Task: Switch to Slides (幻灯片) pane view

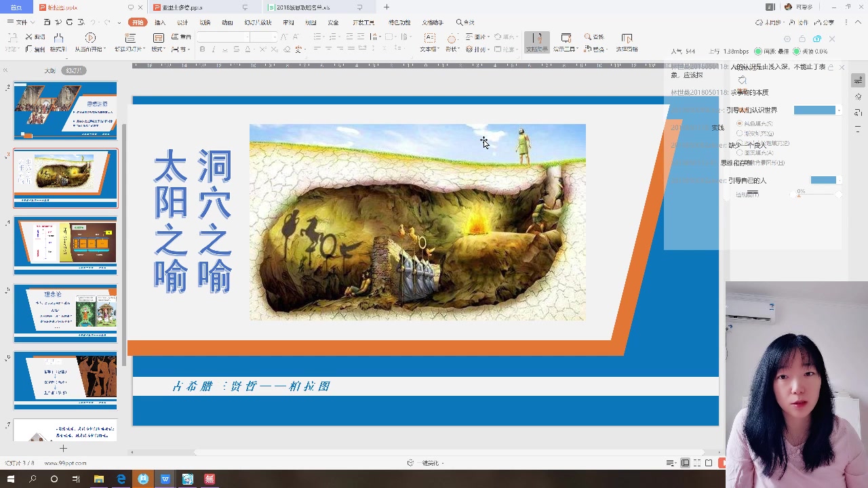Action: click(x=73, y=70)
